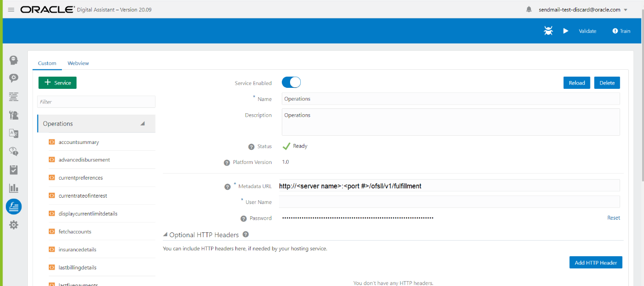Open the Intents head icon in sidebar
The width and height of the screenshot is (644, 286).
click(14, 60)
